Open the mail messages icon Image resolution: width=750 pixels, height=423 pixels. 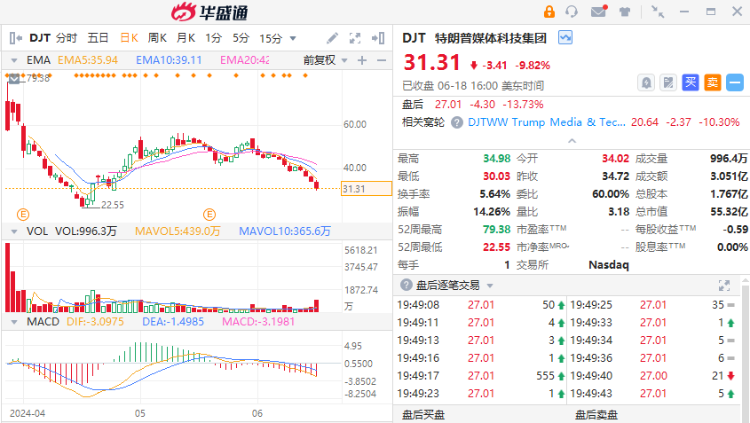598,11
